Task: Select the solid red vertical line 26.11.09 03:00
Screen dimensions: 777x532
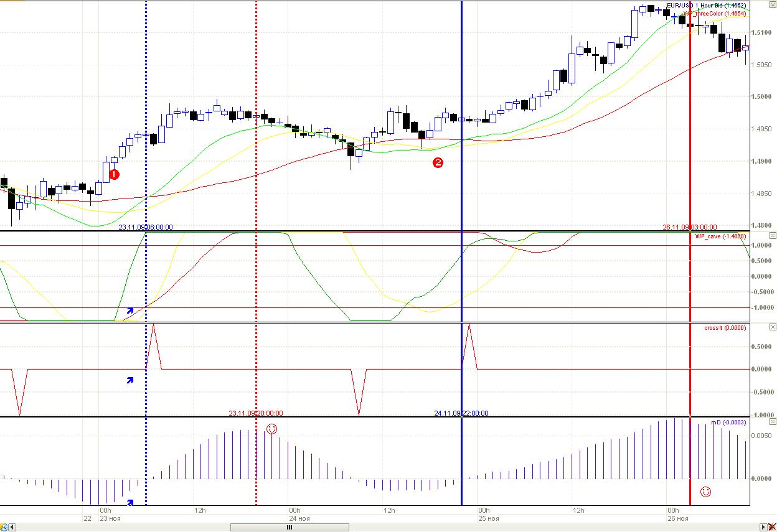Action: tap(690, 187)
